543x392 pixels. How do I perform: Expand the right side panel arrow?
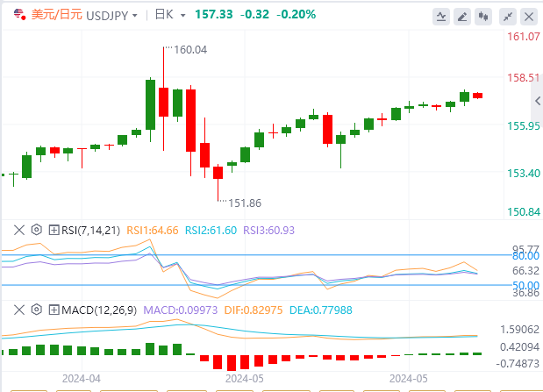537,101
